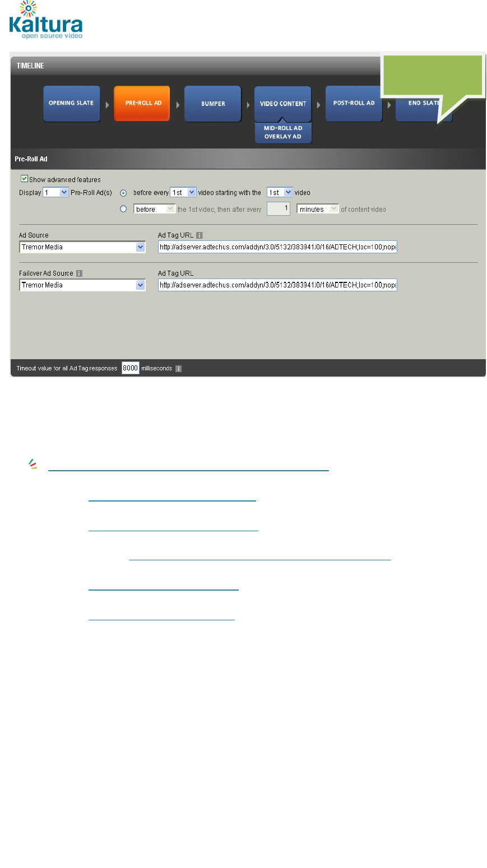Click the 'Timeout value for all Ad Tag responses' text

[x=67, y=369]
